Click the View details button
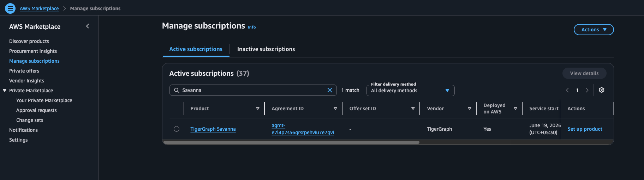Image resolution: width=644 pixels, height=180 pixels. [x=584, y=73]
